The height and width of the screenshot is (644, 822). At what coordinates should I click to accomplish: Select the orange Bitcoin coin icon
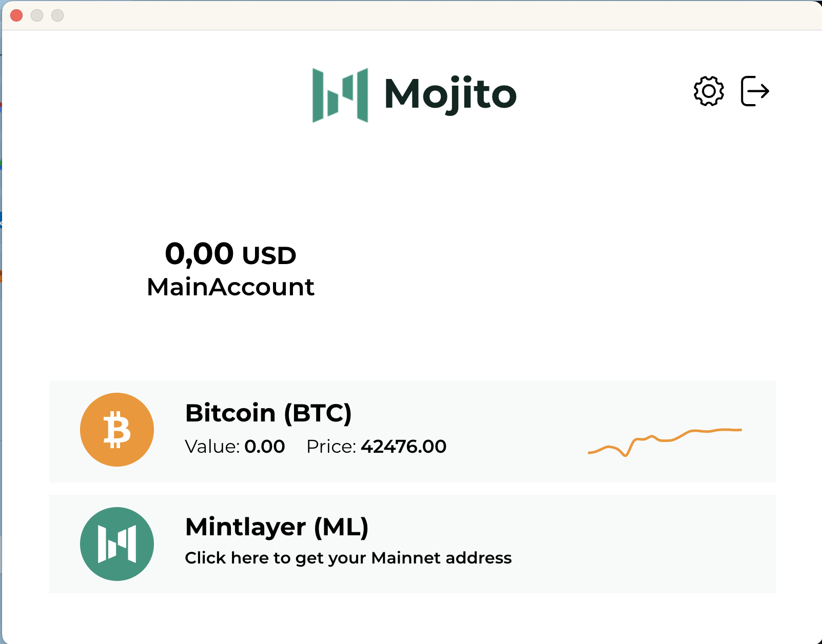pos(116,430)
